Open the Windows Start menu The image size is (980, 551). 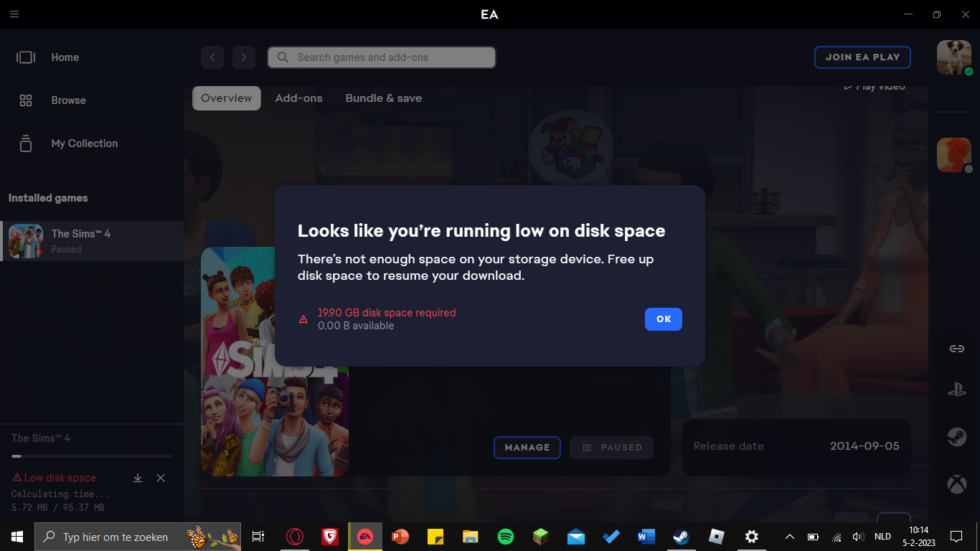(17, 537)
